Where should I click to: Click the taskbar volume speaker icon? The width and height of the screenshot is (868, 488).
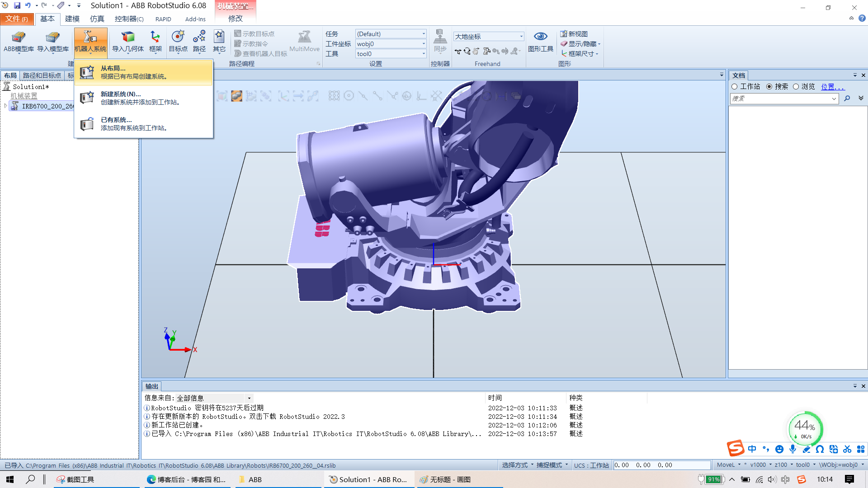coord(772,479)
